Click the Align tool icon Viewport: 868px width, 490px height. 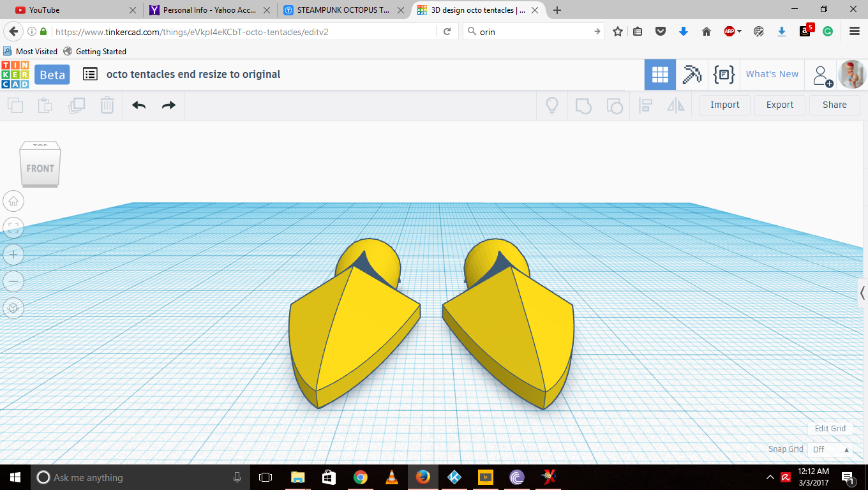(645, 105)
